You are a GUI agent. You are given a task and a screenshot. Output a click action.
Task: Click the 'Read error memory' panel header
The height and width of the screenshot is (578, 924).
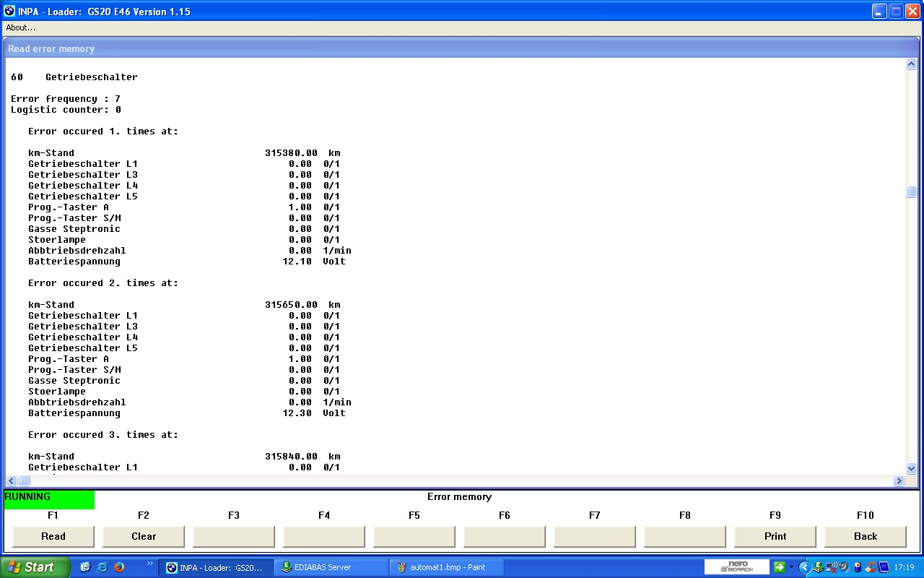pos(461,48)
